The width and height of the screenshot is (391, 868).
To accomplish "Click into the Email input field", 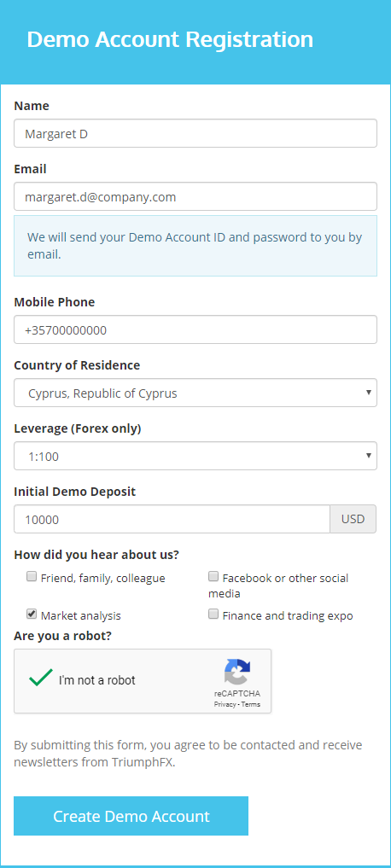I will (x=195, y=196).
